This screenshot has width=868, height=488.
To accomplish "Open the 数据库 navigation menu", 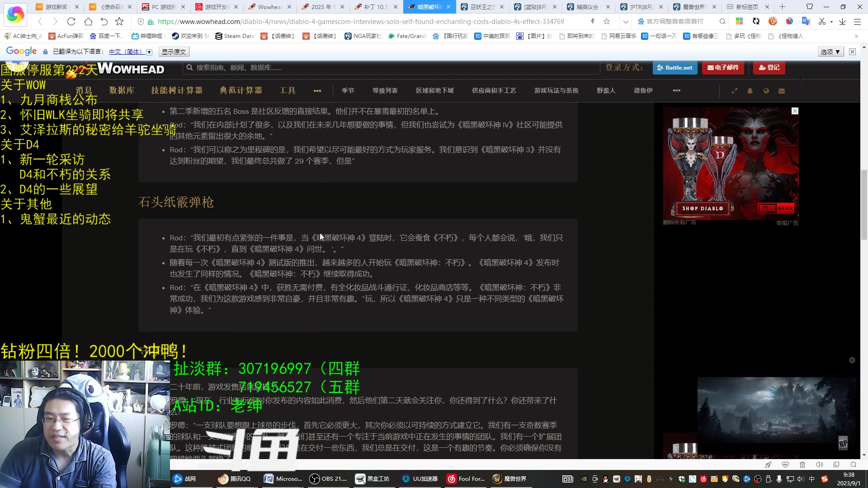I will [x=122, y=90].
